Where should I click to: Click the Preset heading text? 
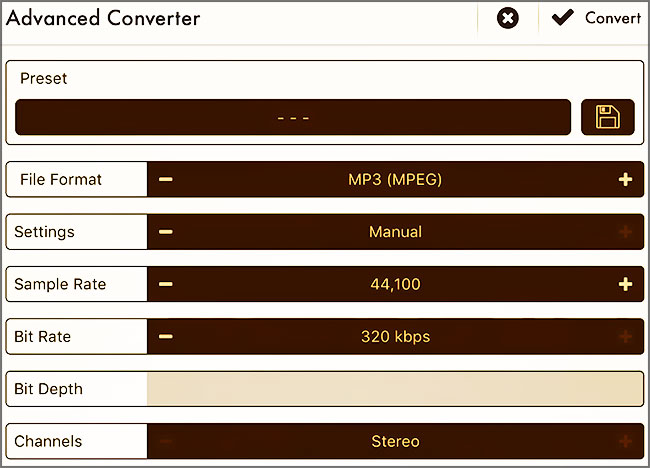pos(44,78)
